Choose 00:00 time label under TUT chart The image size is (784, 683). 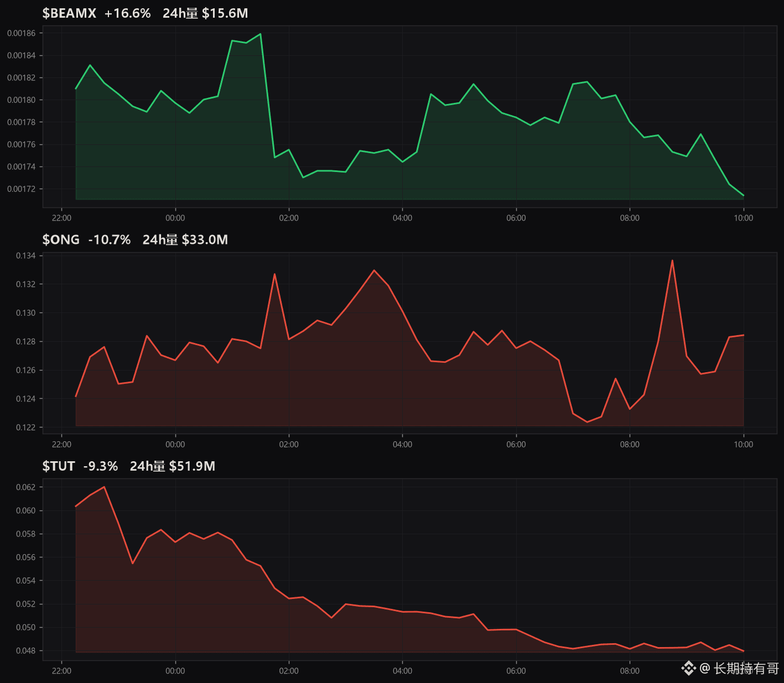tap(175, 671)
